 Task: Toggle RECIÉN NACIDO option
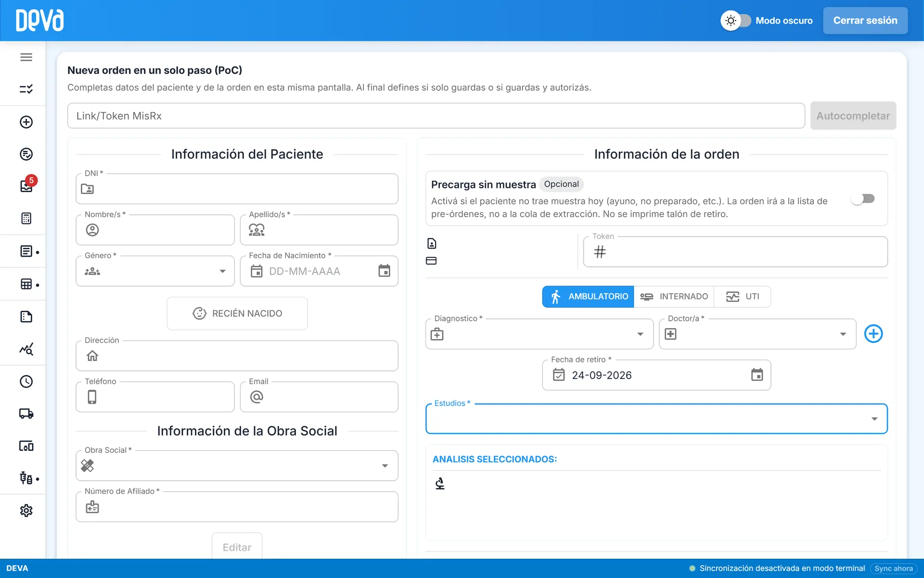(x=237, y=314)
